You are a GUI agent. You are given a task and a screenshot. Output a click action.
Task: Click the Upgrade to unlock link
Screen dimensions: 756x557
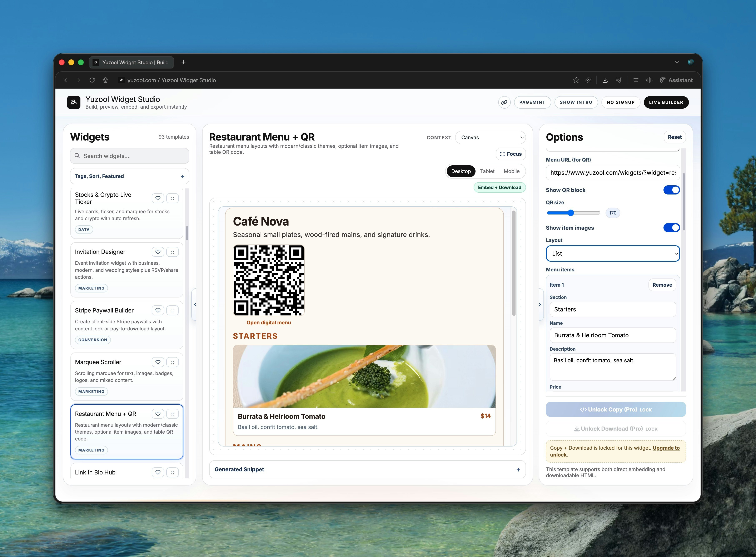click(666, 448)
